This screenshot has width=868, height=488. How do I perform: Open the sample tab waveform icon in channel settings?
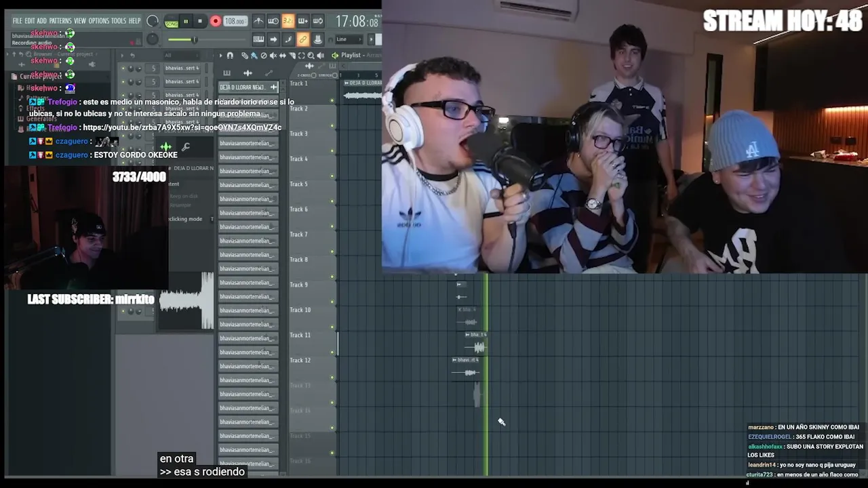coord(165,146)
